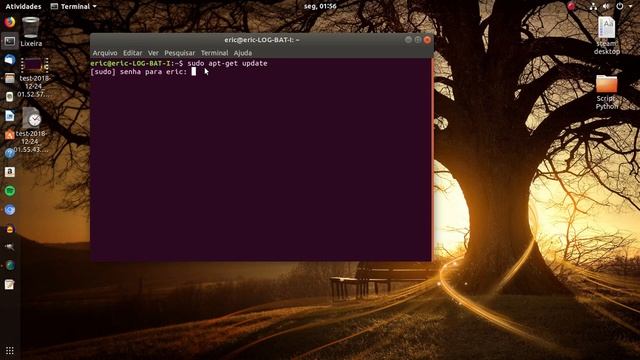Open Ubuntu Software from the dock
640x360 pixels.
(x=10, y=134)
